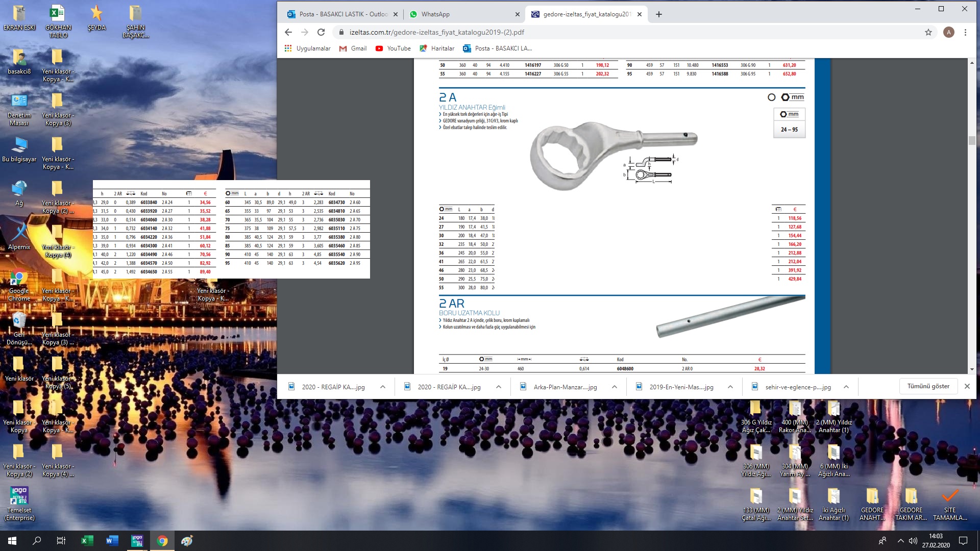The width and height of the screenshot is (980, 551).
Task: Open the Uygulamalar apps shortcut
Action: click(x=307, y=48)
